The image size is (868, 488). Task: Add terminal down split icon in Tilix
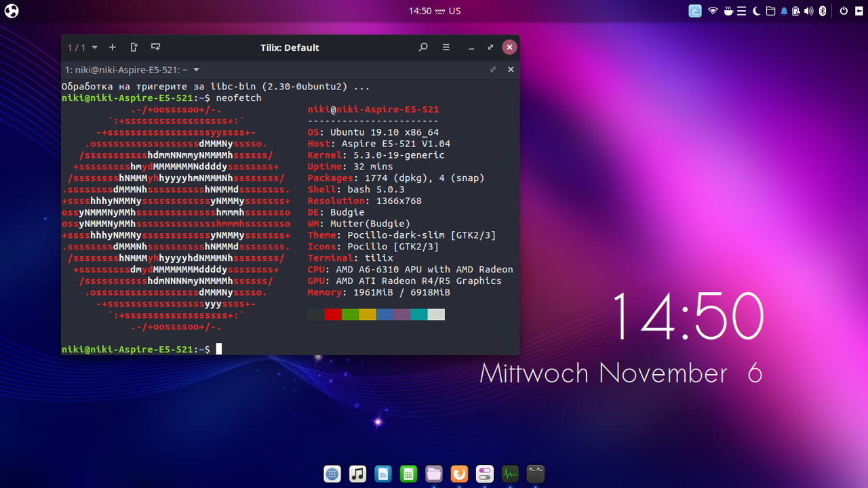pyautogui.click(x=156, y=47)
